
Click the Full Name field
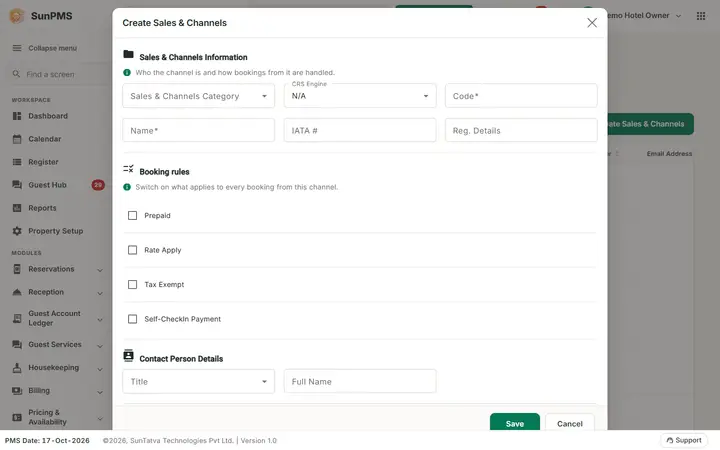click(x=360, y=382)
